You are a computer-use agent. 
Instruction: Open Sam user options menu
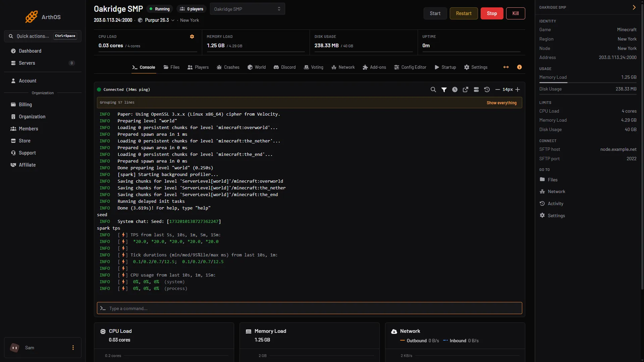73,348
